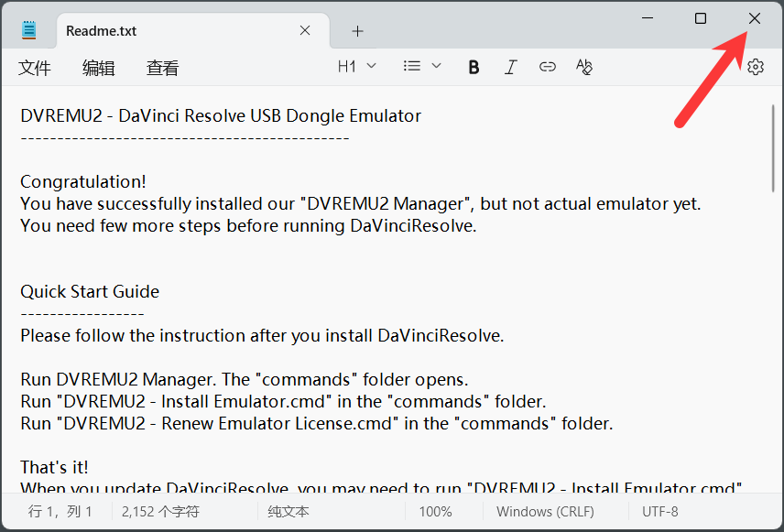The image size is (784, 532).
Task: Expand the heading level dropdown arrow
Action: [x=372, y=66]
